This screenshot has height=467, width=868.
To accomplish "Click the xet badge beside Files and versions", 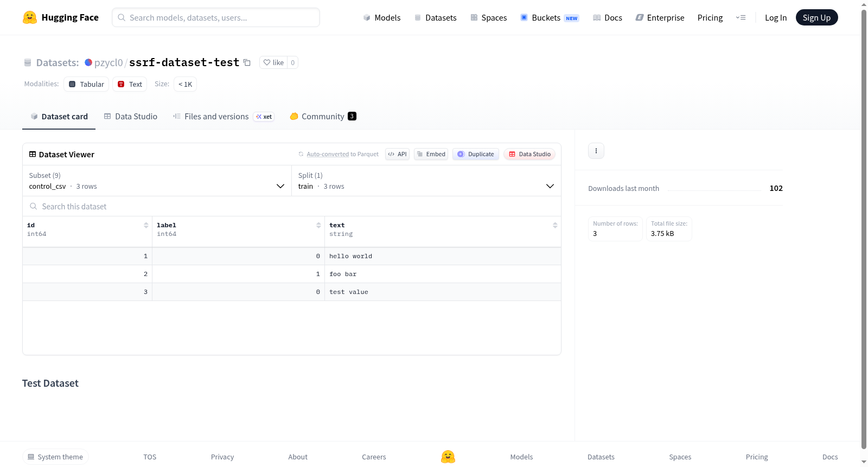I will (x=264, y=117).
